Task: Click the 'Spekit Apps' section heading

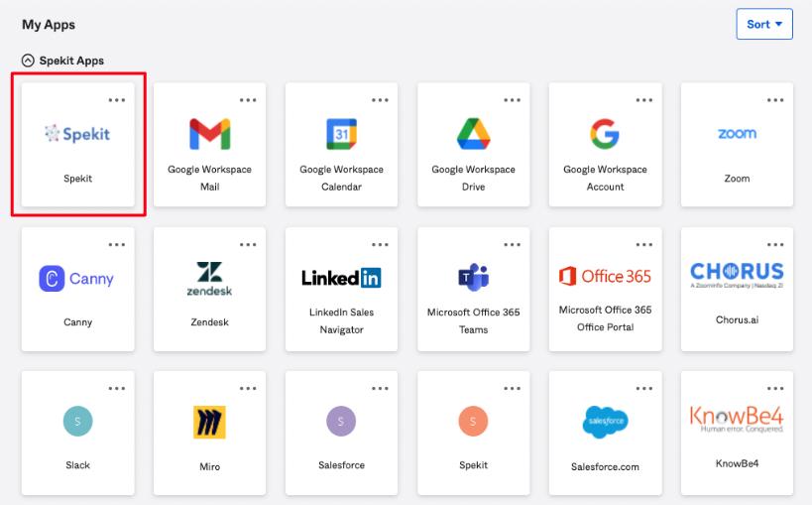Action: (x=71, y=61)
